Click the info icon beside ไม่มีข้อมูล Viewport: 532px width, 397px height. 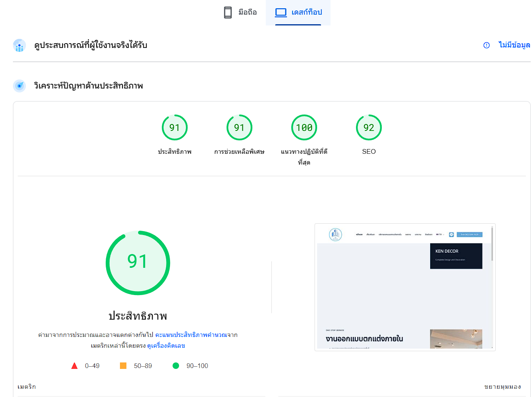pos(487,45)
